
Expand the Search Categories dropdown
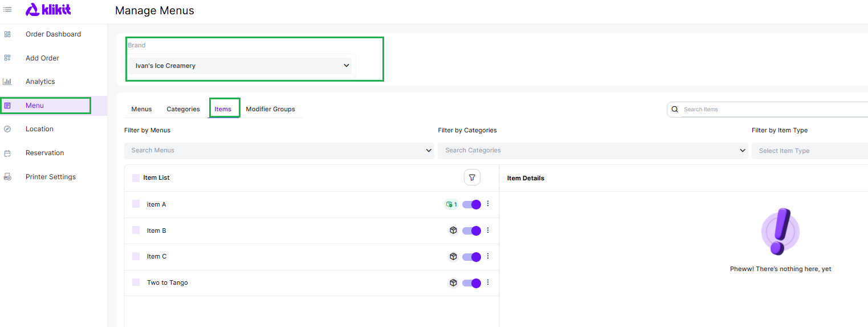(x=592, y=151)
